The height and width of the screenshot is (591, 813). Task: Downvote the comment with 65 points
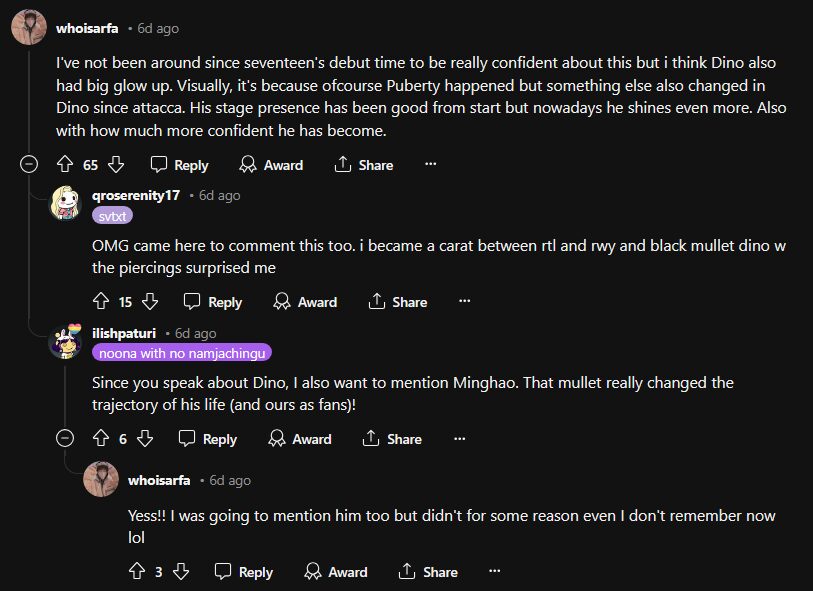point(116,165)
